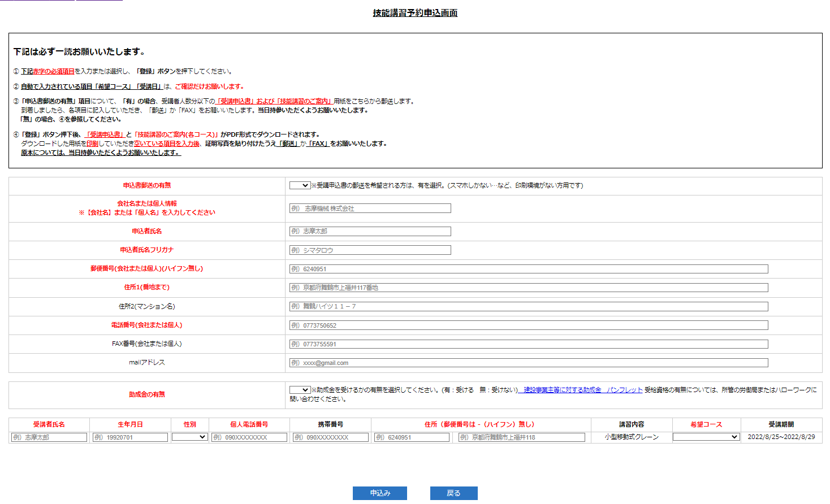Expand the 希望コース dropdown
Screen dimensions: 830x504
[x=706, y=437]
